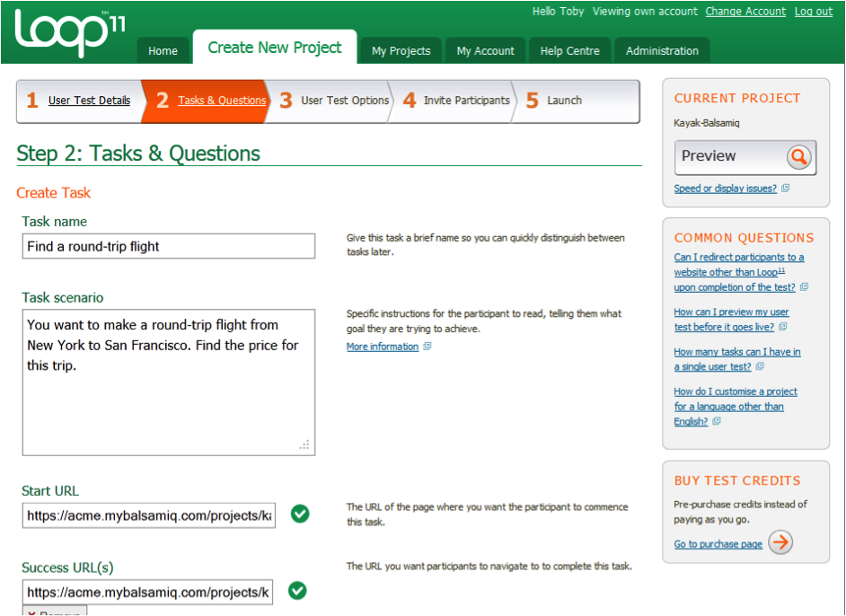
Task: Click the BUY TEST CREDITS heading
Action: coord(737,480)
